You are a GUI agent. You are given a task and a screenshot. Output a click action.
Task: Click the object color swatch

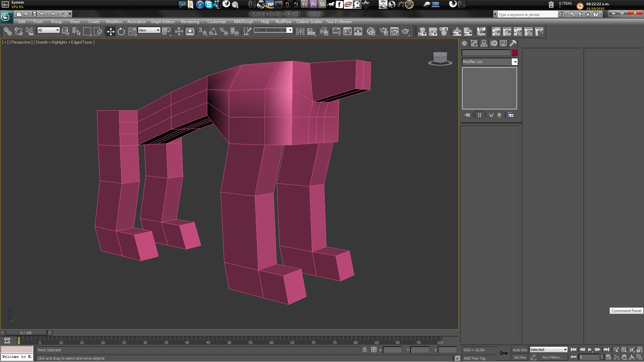pyautogui.click(x=515, y=53)
